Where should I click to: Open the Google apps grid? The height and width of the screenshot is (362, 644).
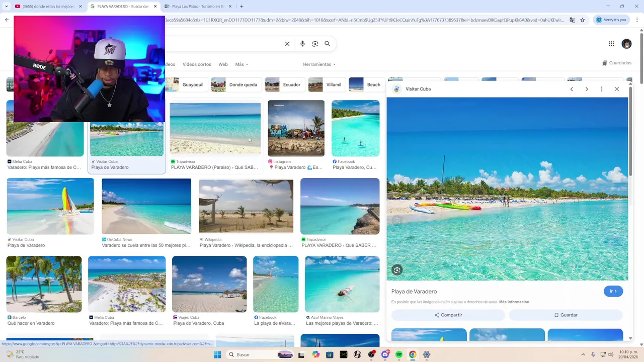pyautogui.click(x=611, y=44)
